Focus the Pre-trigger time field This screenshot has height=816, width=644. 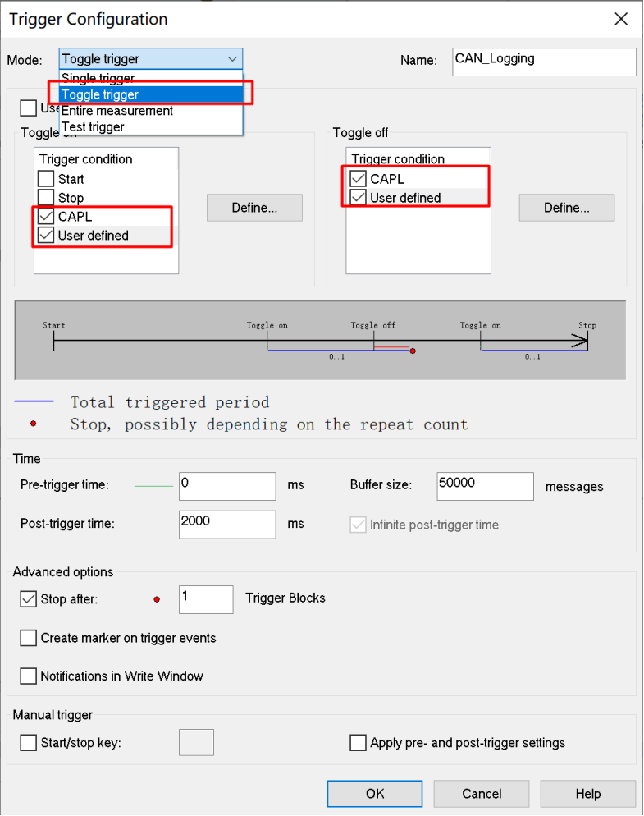[227, 486]
